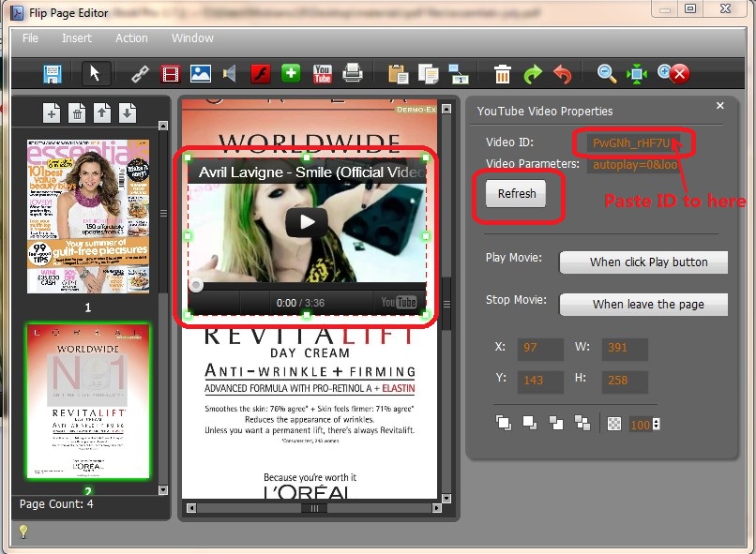Open the Insert menu
This screenshot has width=756, height=554.
click(x=77, y=38)
